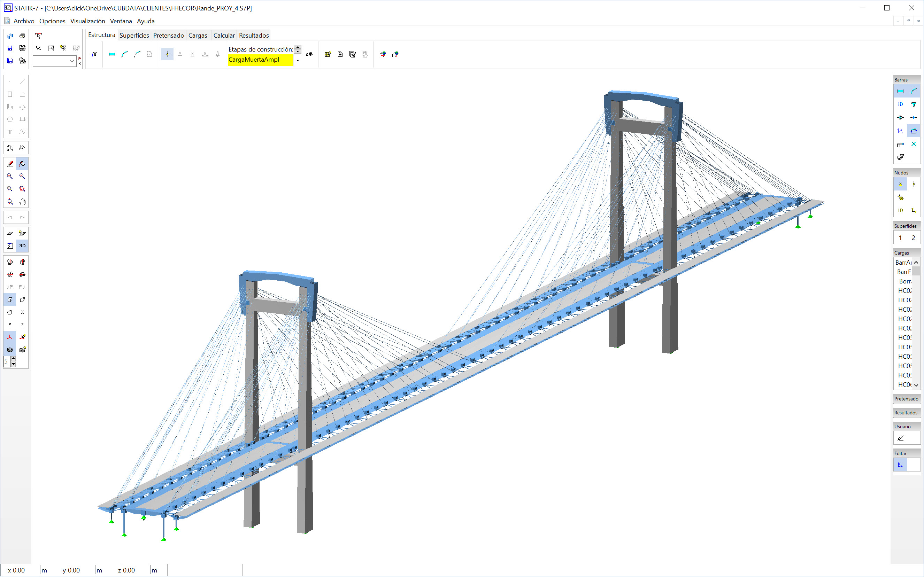Toggle support triangle icon in Nudos panel
This screenshot has width=924, height=577.
[x=900, y=184]
